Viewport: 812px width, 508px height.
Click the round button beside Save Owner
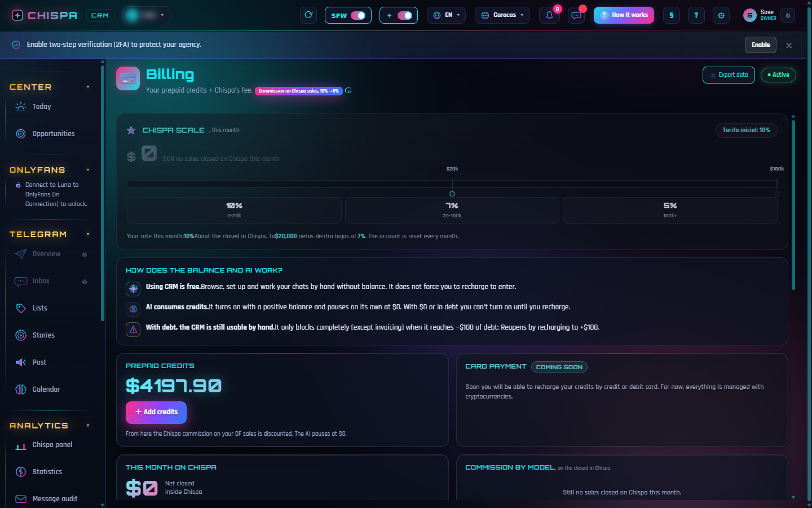788,15
